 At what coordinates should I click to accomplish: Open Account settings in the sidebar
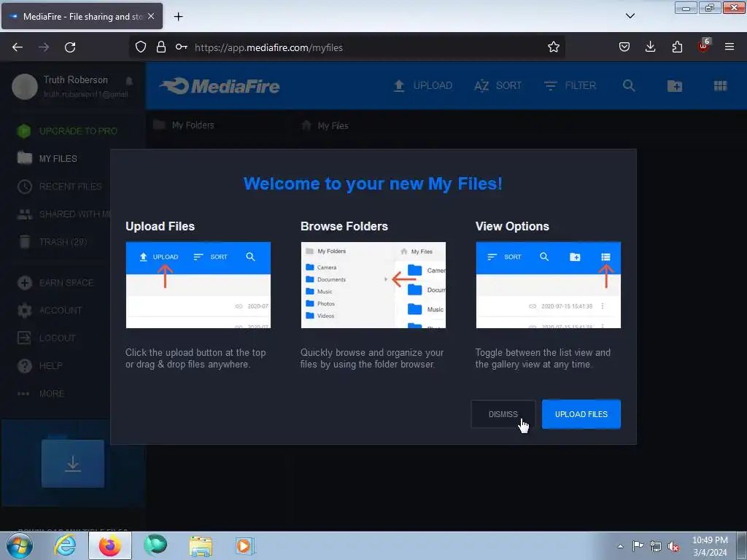point(50,311)
